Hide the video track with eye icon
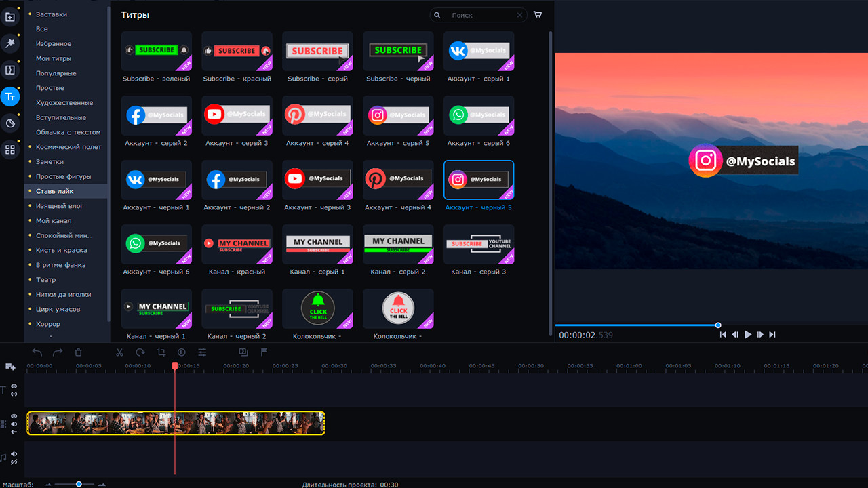This screenshot has width=868, height=488. coord(14,417)
